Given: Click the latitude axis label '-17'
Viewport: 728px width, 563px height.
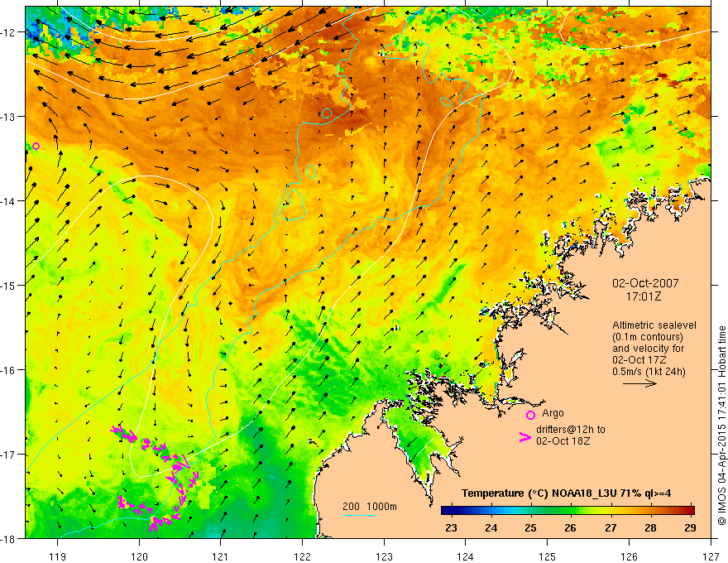Looking at the screenshot, I should click(x=9, y=455).
